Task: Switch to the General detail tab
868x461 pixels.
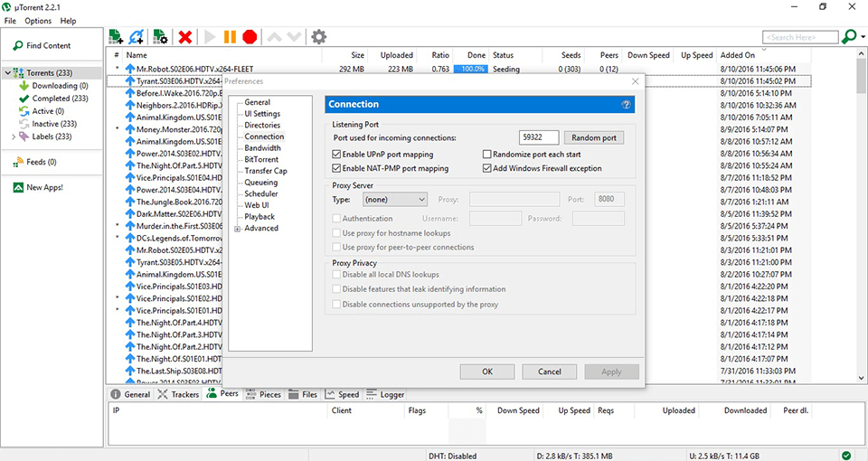Action: [x=130, y=395]
